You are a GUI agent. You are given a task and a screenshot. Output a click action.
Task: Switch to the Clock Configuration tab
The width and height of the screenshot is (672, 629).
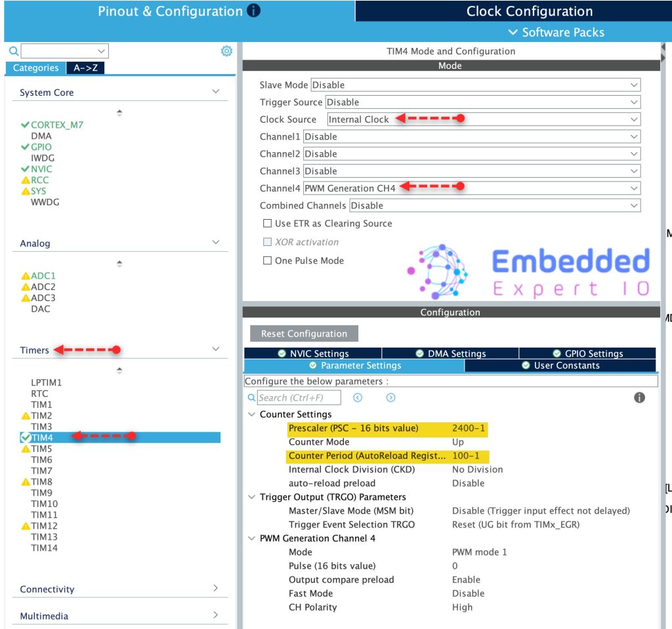529,11
